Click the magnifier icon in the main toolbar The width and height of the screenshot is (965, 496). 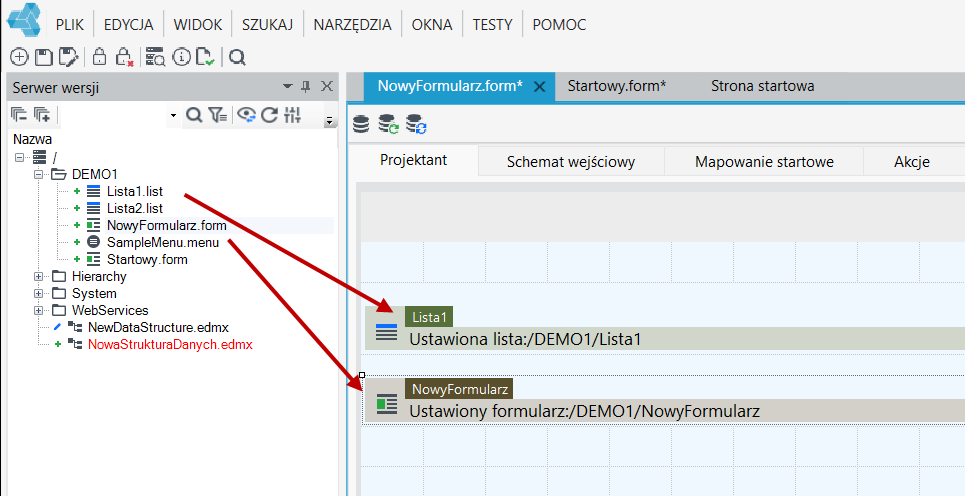[238, 58]
